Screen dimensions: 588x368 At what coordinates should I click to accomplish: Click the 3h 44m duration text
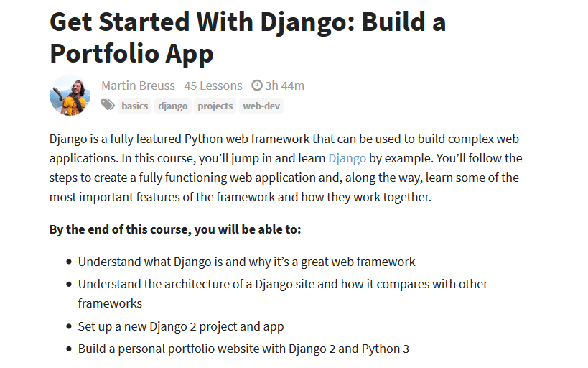point(284,86)
